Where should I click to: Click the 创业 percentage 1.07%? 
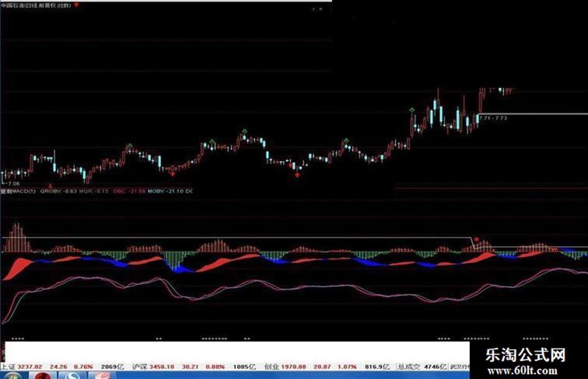click(347, 367)
